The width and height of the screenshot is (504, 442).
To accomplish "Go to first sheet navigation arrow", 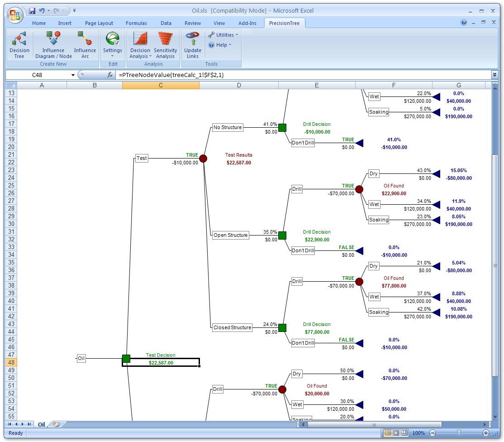I will 10,424.
